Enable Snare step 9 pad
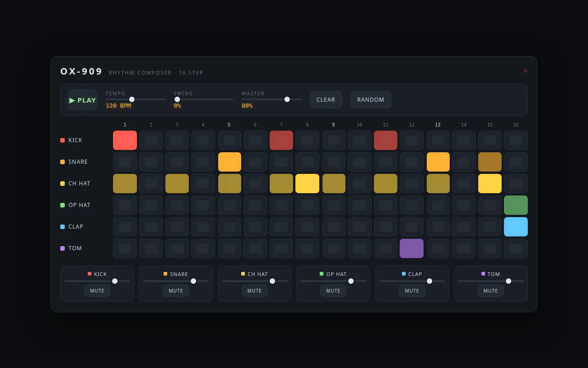 334,162
